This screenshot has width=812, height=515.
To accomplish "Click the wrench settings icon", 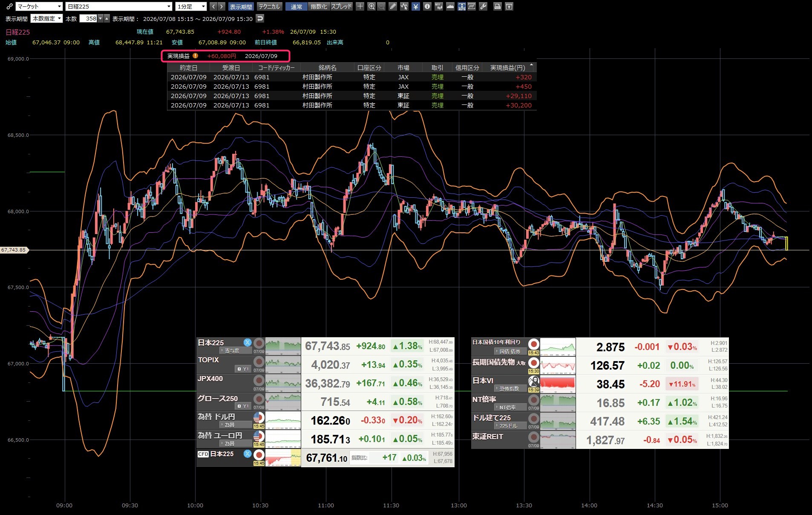I will tap(483, 6).
